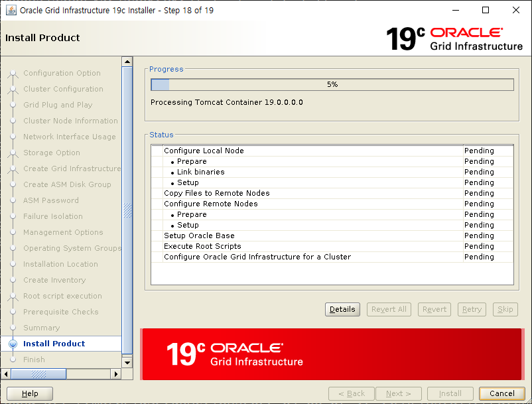Screen dimensions: 532x404
Task: Click sidebar horizontal scroll right arrow
Action: point(116,374)
